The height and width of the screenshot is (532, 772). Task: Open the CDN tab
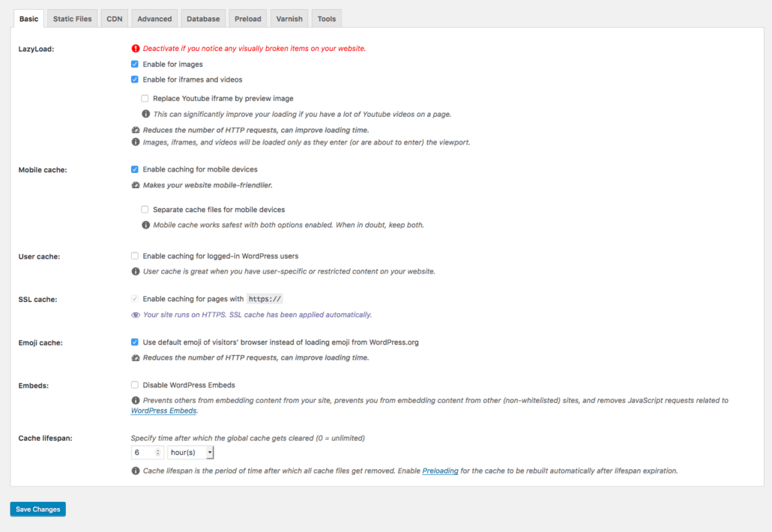point(114,19)
